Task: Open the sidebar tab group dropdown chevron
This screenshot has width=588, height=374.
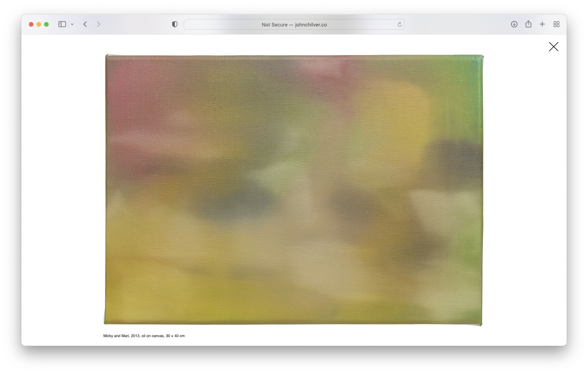Action: 72,24
